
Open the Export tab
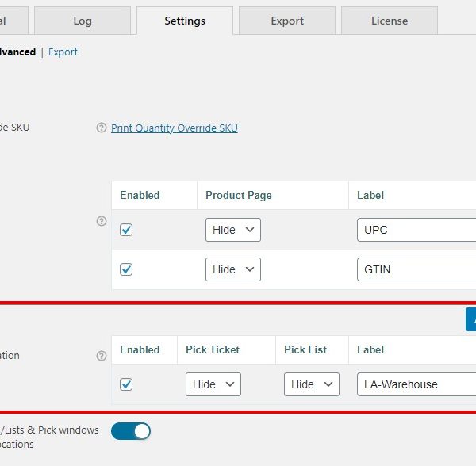(x=287, y=21)
